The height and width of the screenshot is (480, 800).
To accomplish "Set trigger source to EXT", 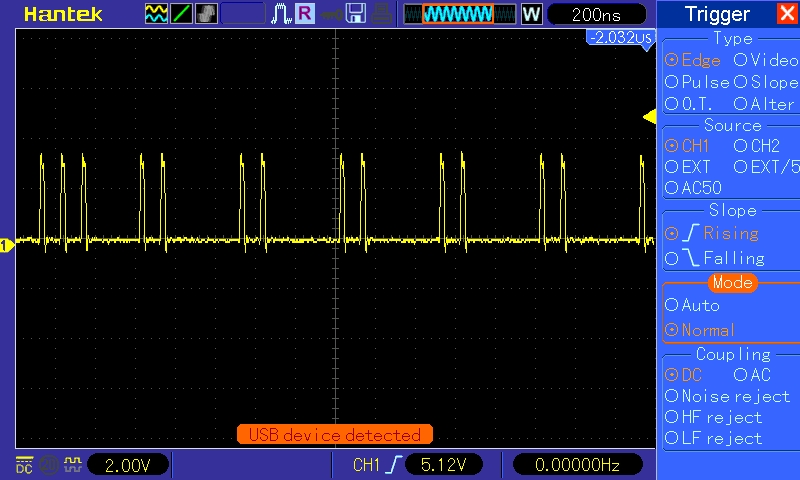I will tap(688, 167).
